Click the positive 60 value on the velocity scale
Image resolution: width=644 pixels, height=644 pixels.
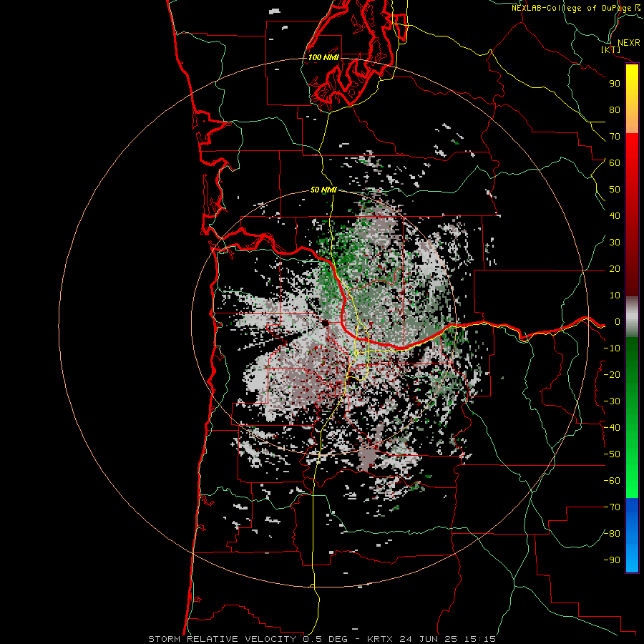tap(615, 163)
